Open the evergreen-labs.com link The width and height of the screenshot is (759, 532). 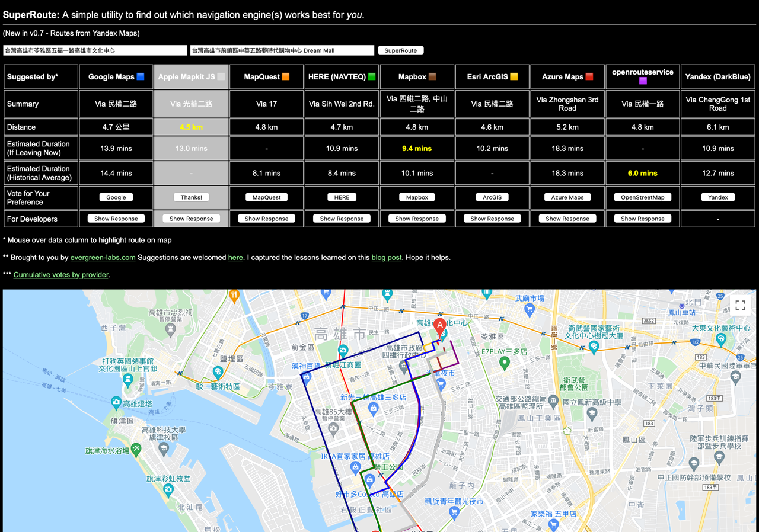point(103,258)
